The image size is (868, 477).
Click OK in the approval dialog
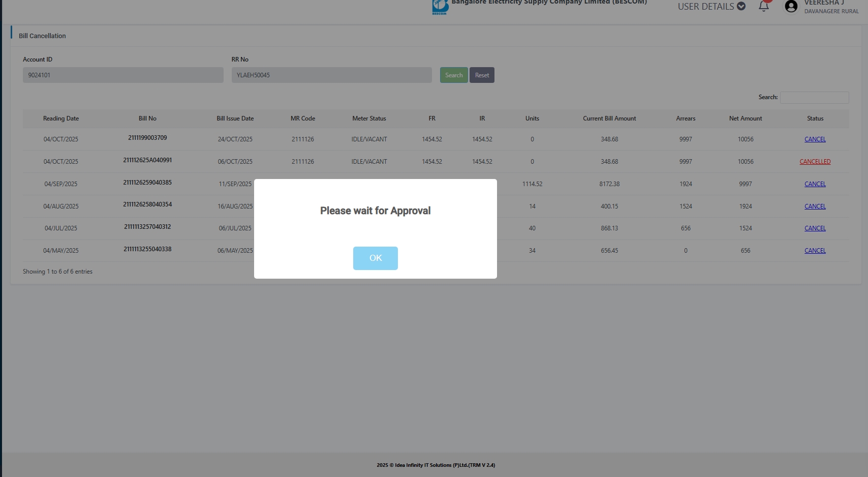pos(375,258)
